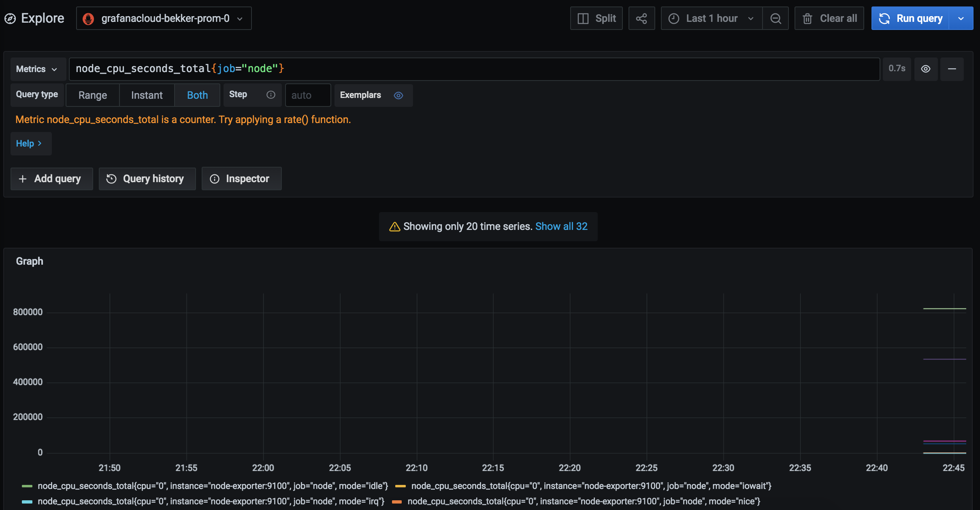Click the Split panes button
The width and height of the screenshot is (980, 510).
point(597,18)
